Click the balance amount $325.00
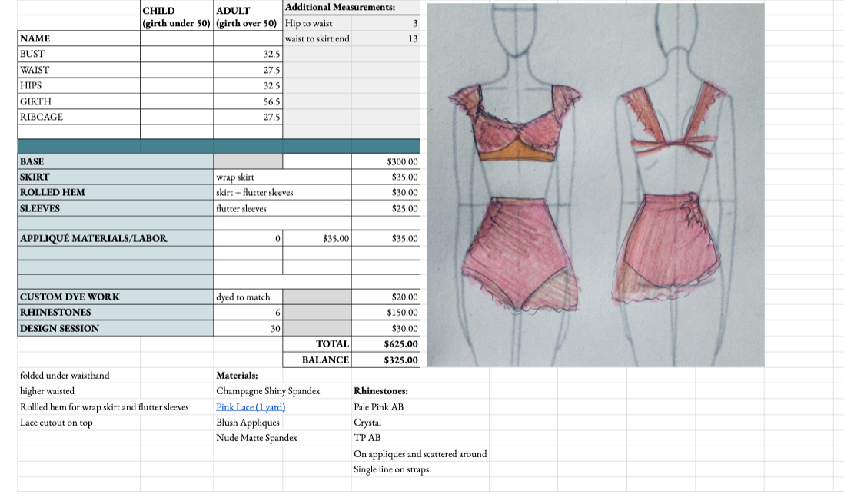 pyautogui.click(x=385, y=360)
